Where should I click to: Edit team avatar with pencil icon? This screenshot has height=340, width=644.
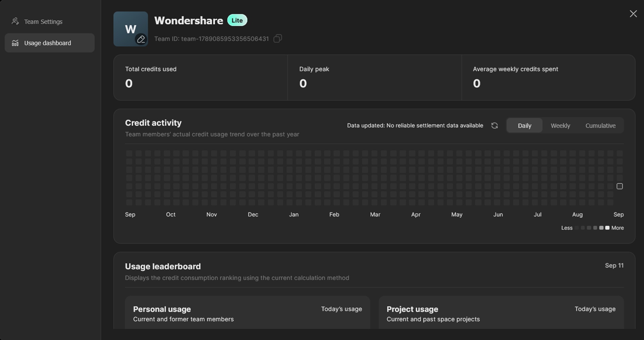click(x=141, y=39)
